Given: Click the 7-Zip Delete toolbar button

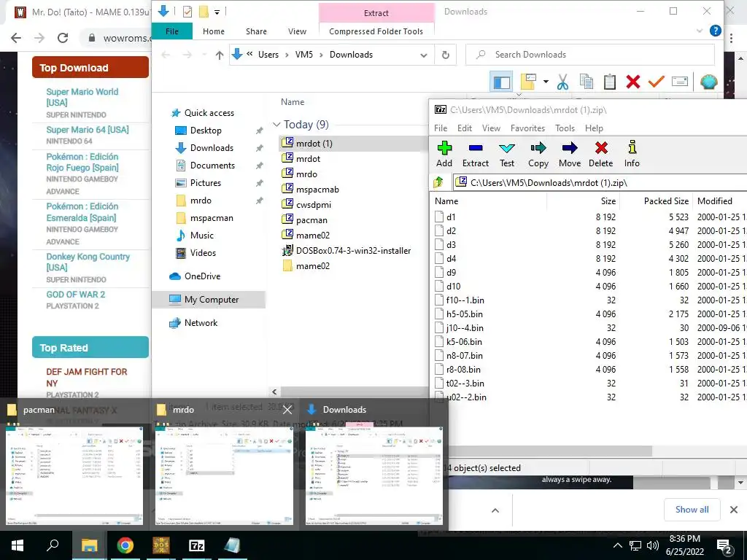Looking at the screenshot, I should 601,154.
